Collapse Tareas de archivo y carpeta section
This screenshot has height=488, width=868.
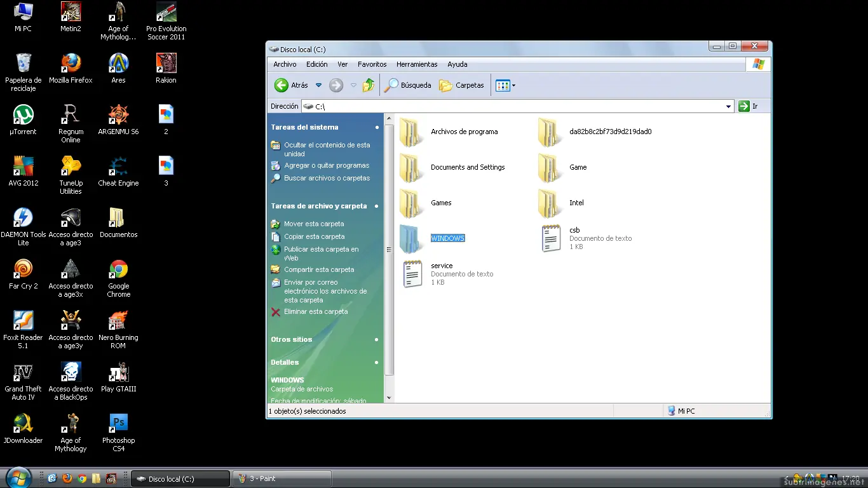click(x=377, y=206)
